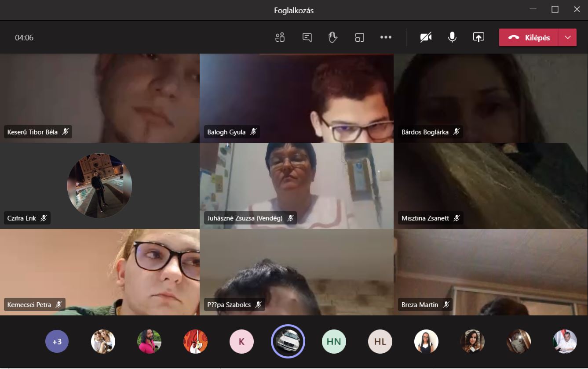Viewport: 588px width, 369px height.
Task: Click the muted mic icon by Breza Martin
Action: click(446, 304)
